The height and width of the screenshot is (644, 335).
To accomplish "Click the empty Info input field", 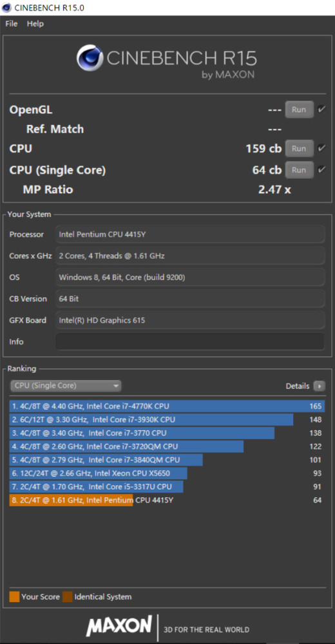I will (x=190, y=341).
